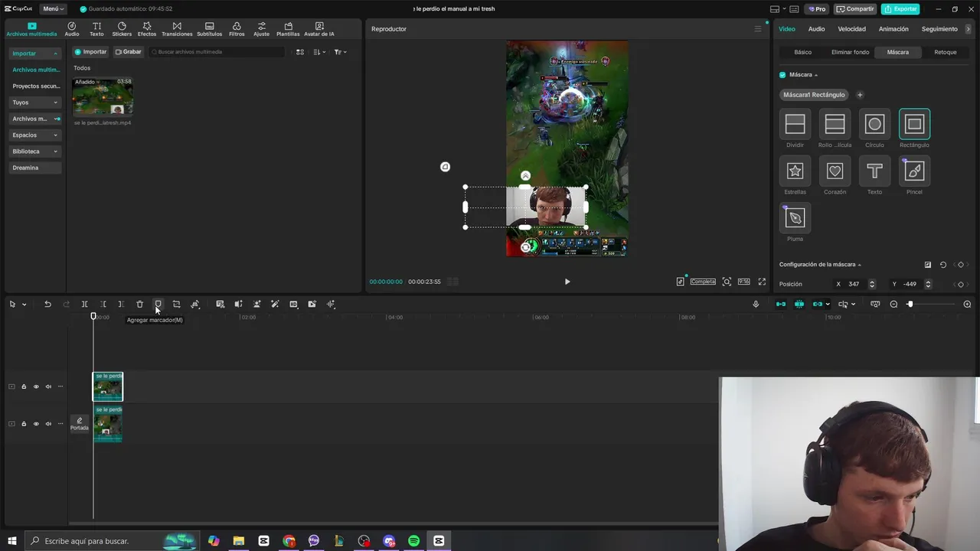Switch to the Animación tab

coord(893,29)
